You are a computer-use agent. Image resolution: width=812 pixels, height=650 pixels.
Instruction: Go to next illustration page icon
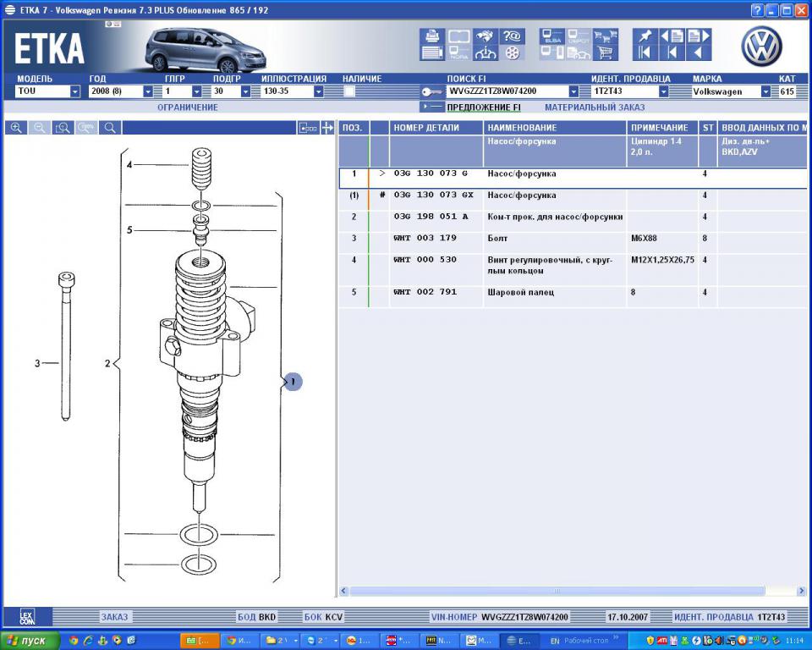[699, 36]
